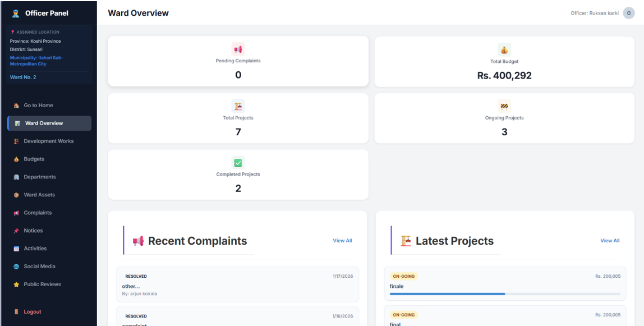Log out of the officer panel
Screen dimensions: 644x326
[x=49, y=312]
